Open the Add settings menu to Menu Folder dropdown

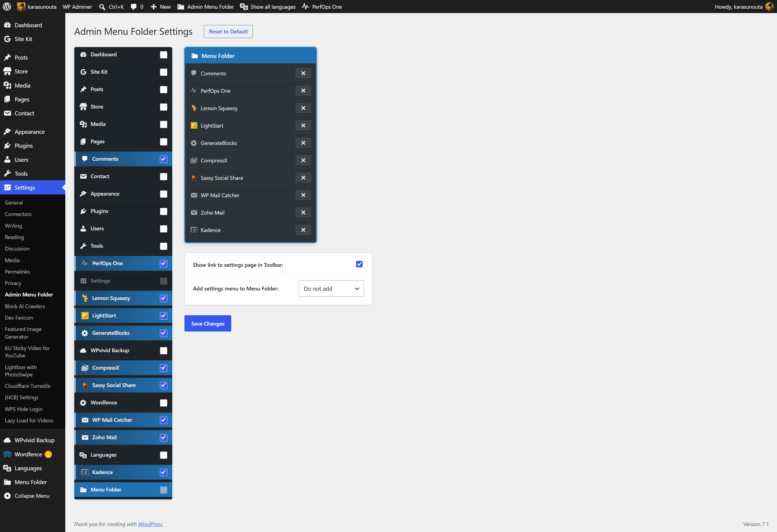(x=331, y=288)
